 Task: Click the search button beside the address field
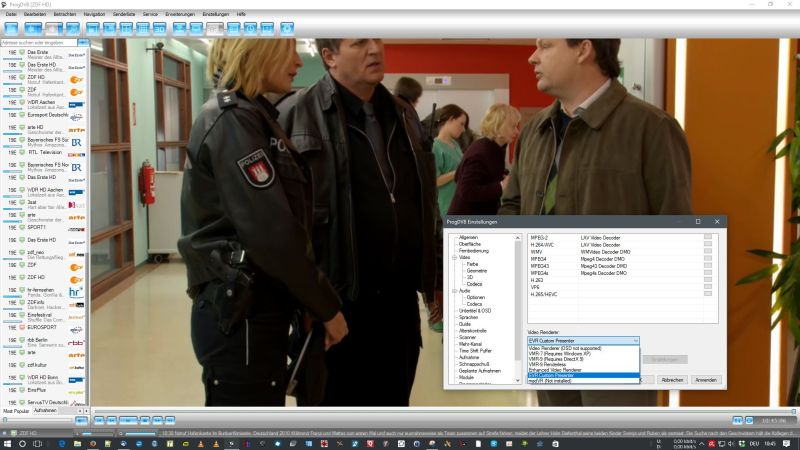pyautogui.click(x=83, y=43)
